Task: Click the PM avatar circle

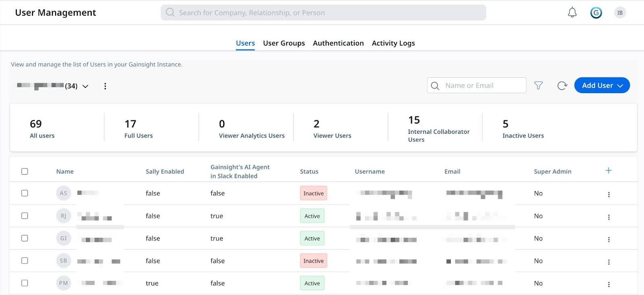Action: click(64, 283)
